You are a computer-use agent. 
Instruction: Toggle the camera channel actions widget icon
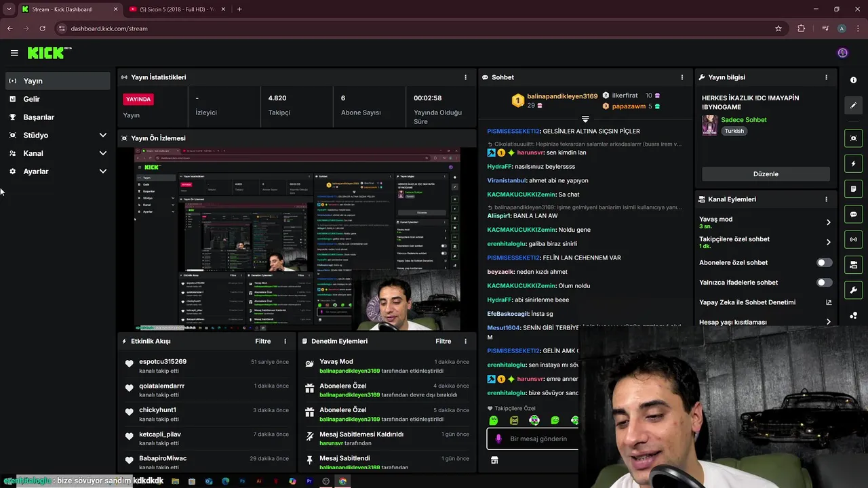(x=853, y=264)
